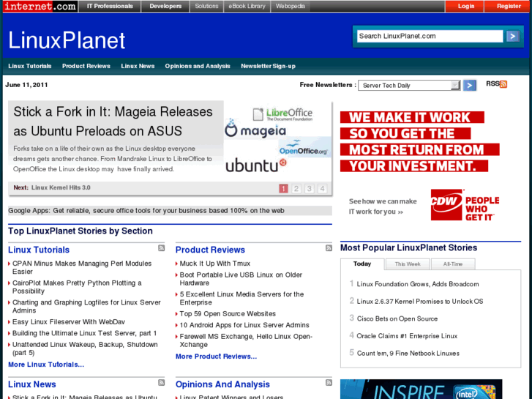The width and height of the screenshot is (532, 399).
Task: Click the newsletter subscribe arrow button
Action: (x=470, y=85)
